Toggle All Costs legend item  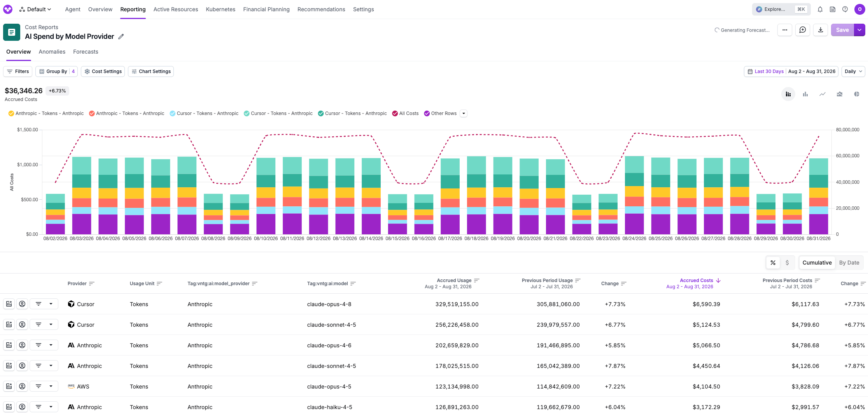[406, 113]
